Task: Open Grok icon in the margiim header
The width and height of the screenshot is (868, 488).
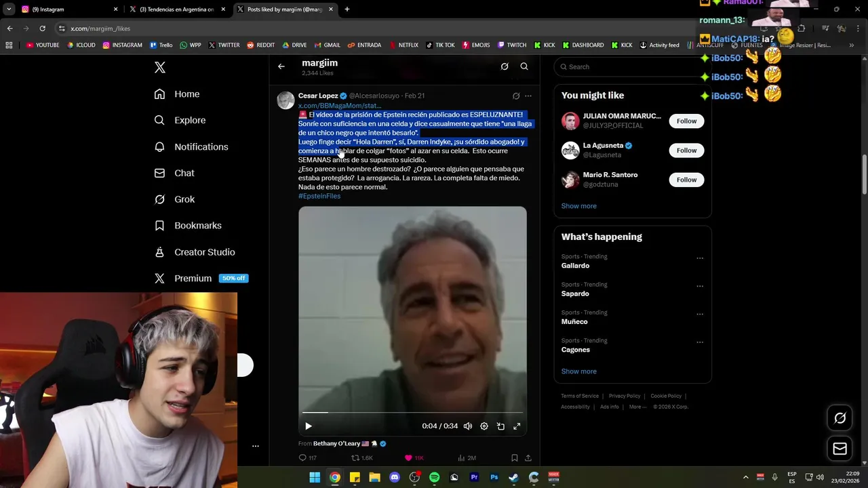Action: [505, 66]
